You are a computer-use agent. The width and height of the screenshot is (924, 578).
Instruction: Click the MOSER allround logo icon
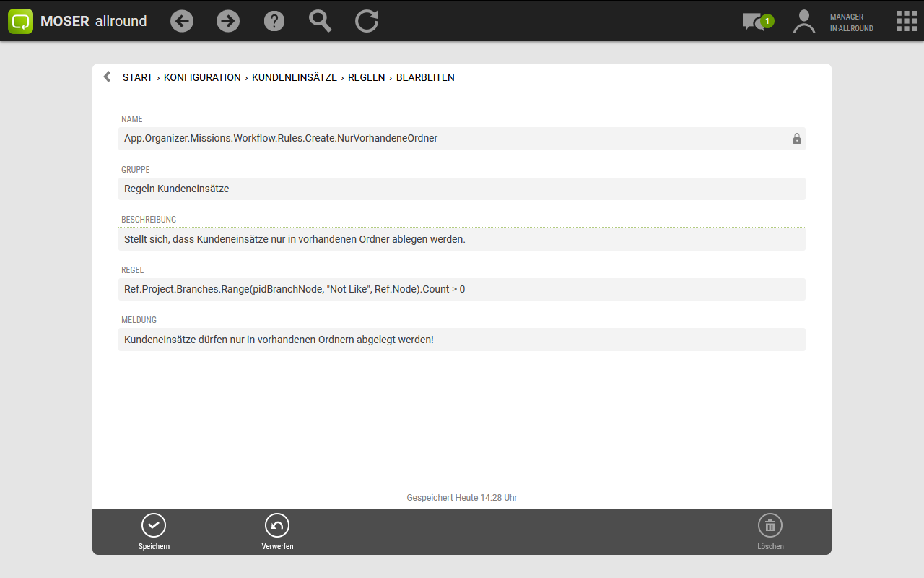click(21, 21)
